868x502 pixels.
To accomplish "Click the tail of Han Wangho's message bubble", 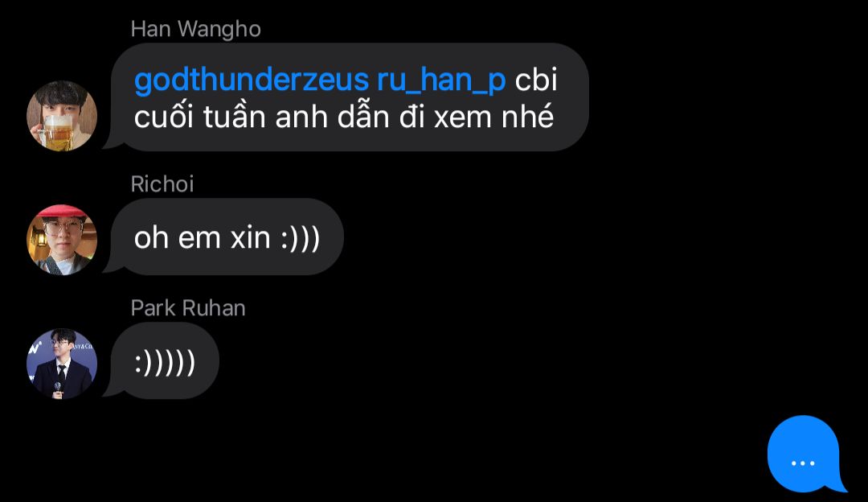I will [x=113, y=142].
